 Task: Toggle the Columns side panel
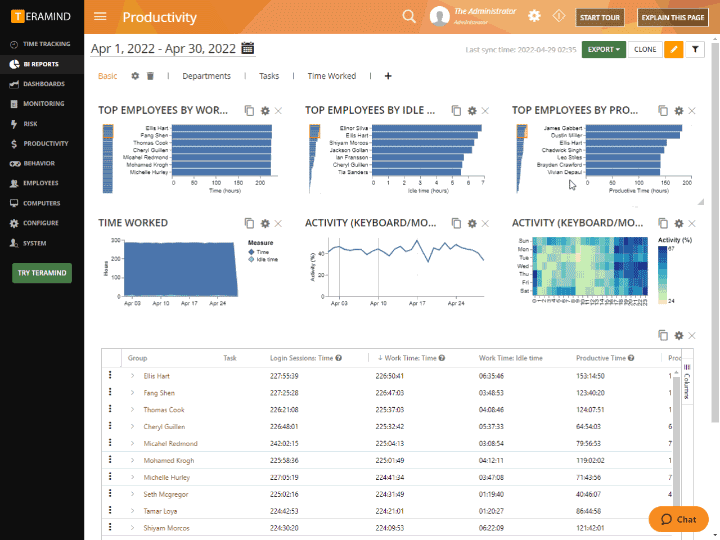pyautogui.click(x=687, y=381)
